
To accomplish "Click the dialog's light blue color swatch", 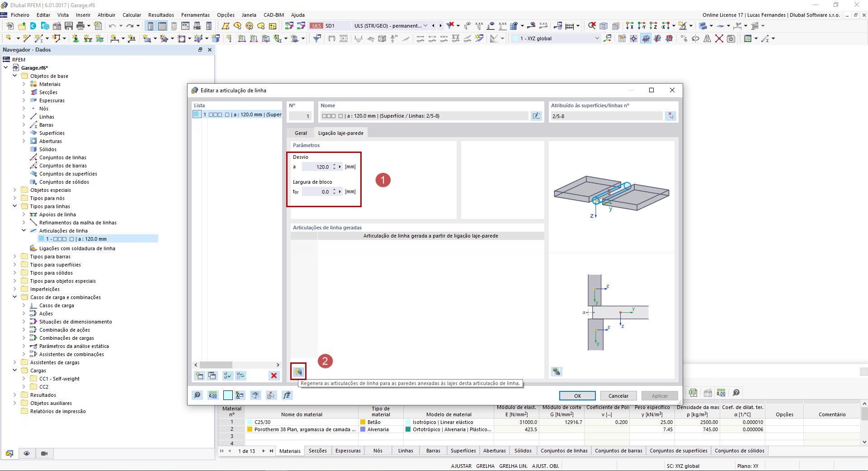I will [x=228, y=395].
